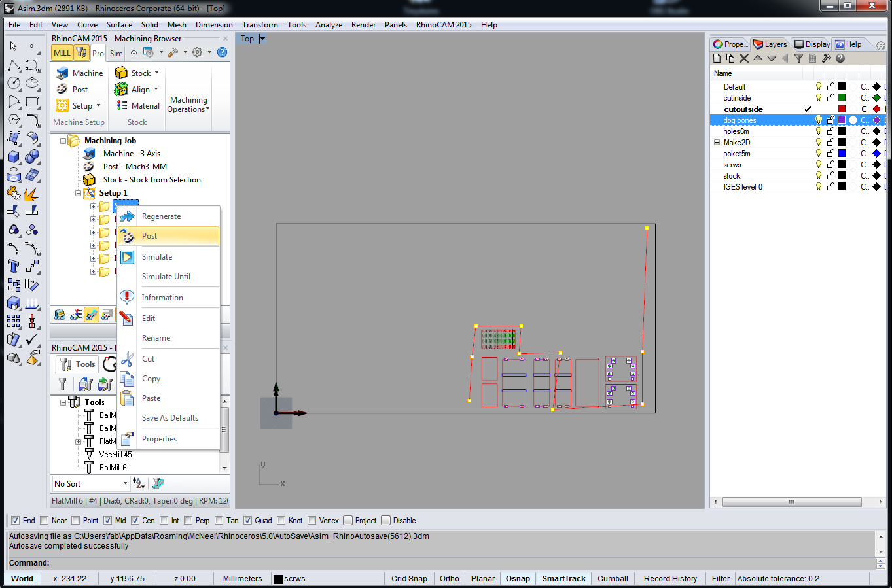The width and height of the screenshot is (892, 588).
Task: Toggle the End osnap checkbox
Action: (15, 521)
